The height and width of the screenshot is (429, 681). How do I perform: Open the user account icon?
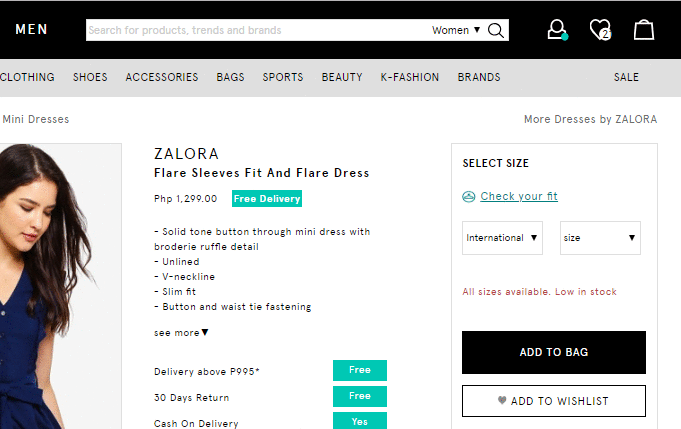(557, 30)
